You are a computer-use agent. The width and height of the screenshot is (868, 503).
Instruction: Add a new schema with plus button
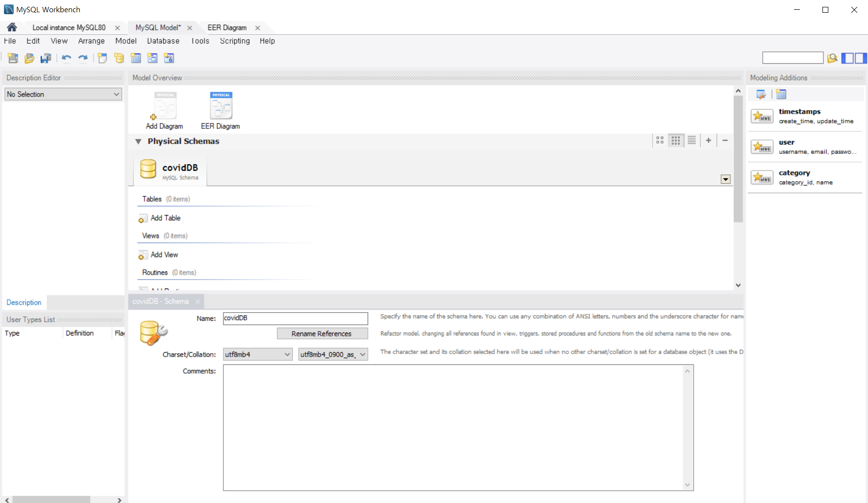[x=708, y=141]
